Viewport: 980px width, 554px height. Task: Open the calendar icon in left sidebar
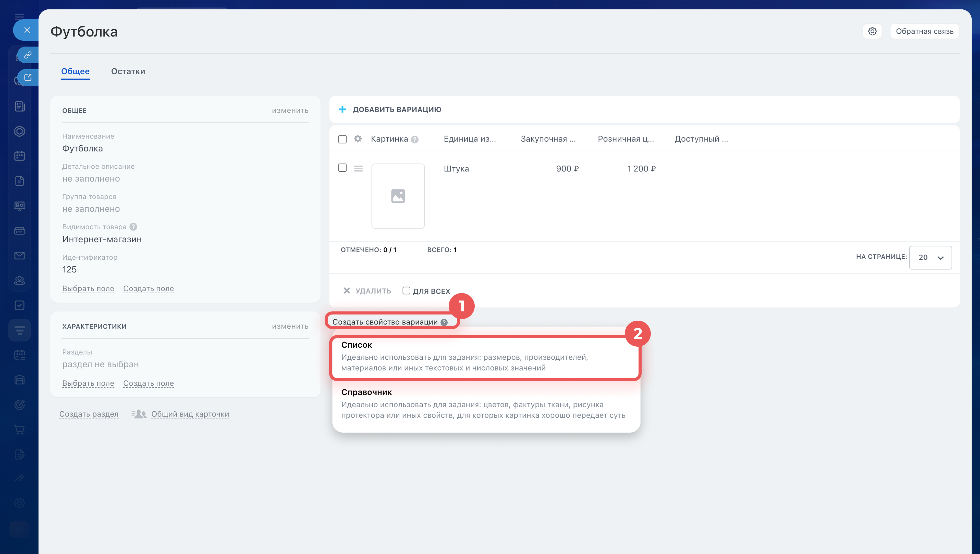tap(19, 156)
